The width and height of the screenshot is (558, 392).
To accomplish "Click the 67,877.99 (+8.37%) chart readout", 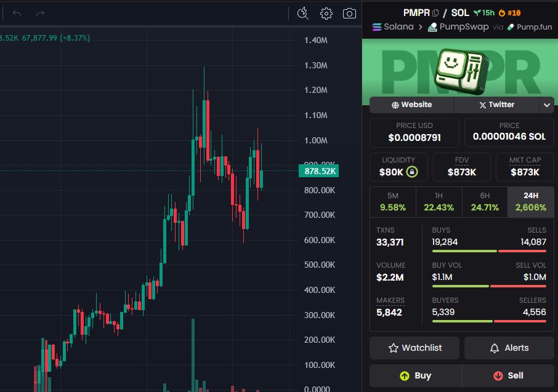I will (x=56, y=38).
